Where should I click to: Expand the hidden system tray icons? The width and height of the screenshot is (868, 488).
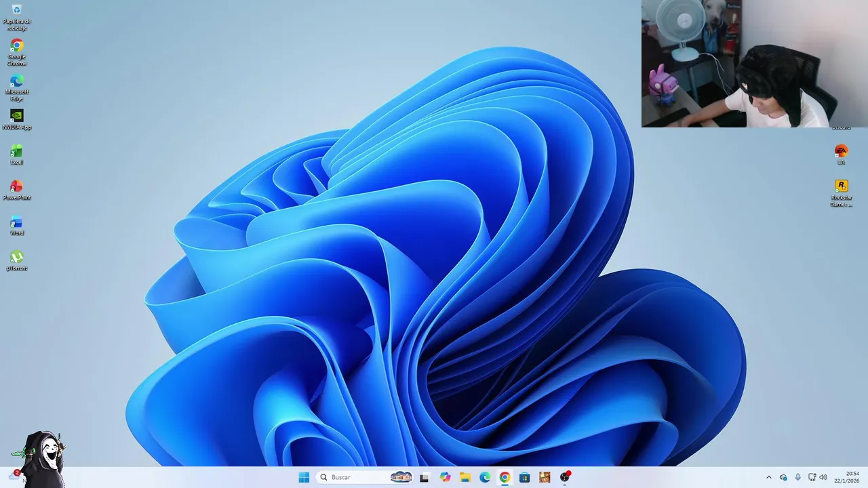768,477
